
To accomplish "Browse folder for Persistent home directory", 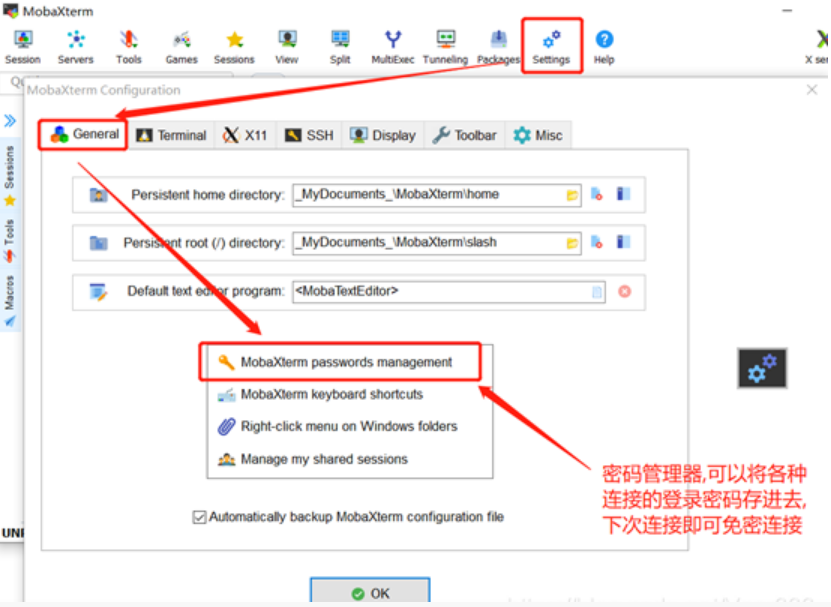I will tap(572, 195).
